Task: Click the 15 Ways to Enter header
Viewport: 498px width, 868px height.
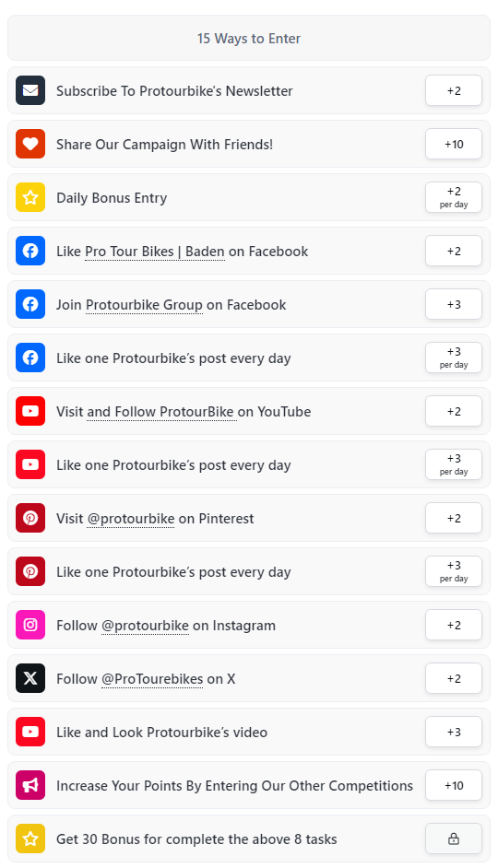Action: click(249, 38)
